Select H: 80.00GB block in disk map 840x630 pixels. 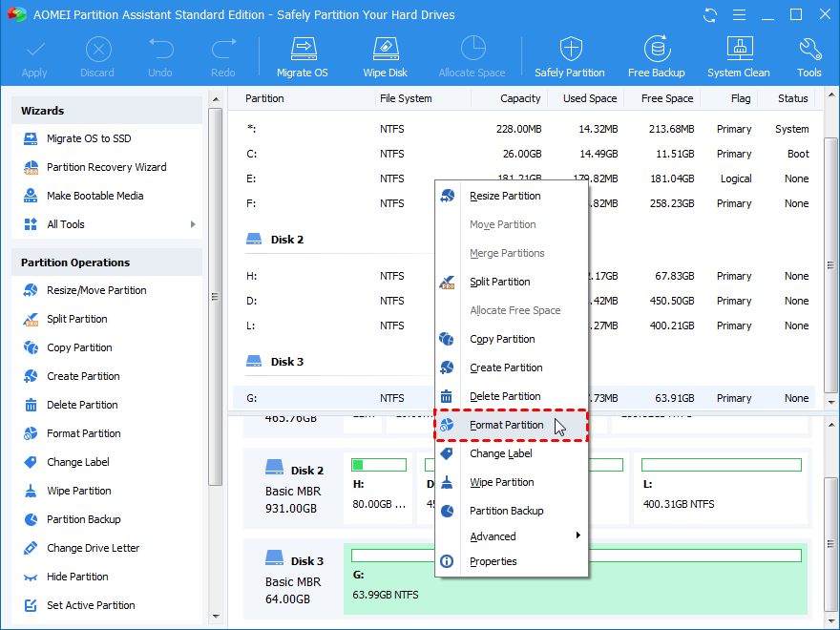coord(379,487)
